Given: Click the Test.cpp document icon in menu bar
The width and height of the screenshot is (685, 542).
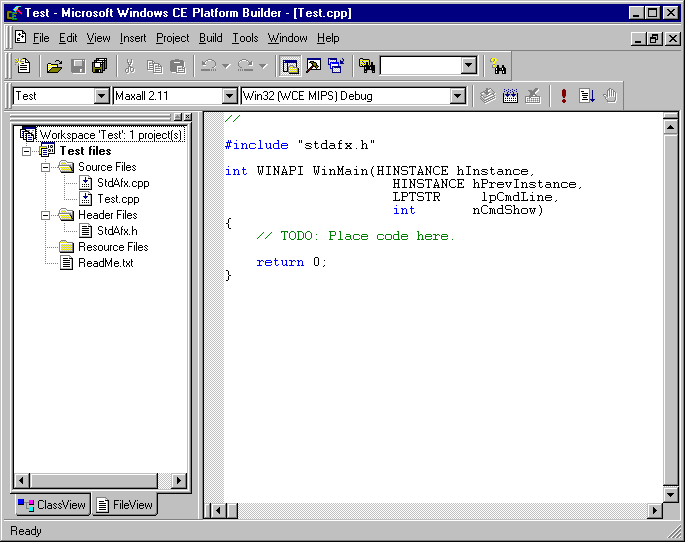Looking at the screenshot, I should [21, 37].
